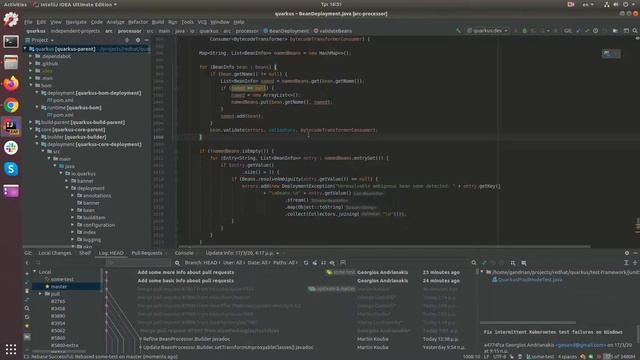Click the build hammer icon

point(458,31)
